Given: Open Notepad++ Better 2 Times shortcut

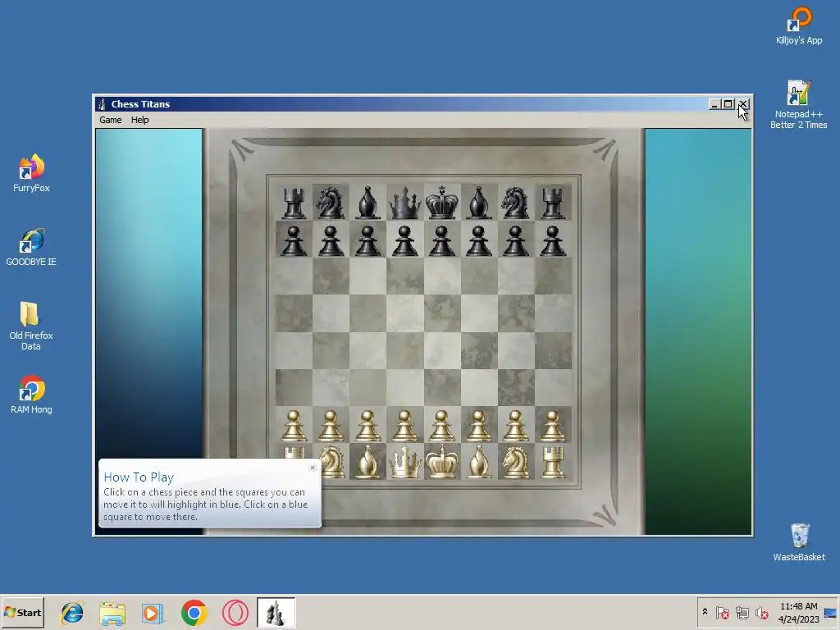Looking at the screenshot, I should 798,104.
